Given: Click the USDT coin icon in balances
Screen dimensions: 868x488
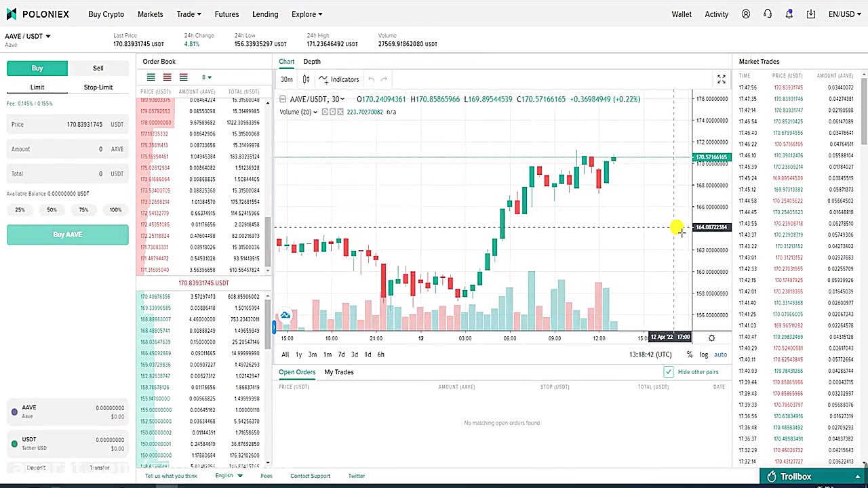Looking at the screenshot, I should (14, 443).
